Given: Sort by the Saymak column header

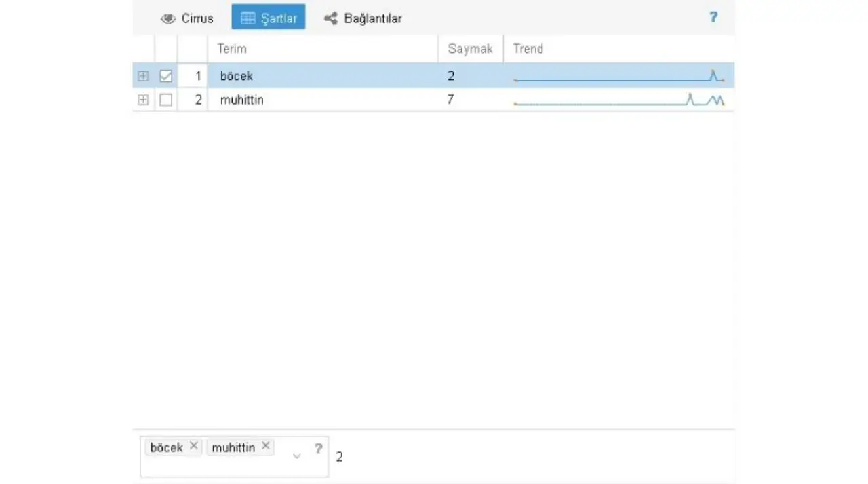Looking at the screenshot, I should (x=470, y=49).
